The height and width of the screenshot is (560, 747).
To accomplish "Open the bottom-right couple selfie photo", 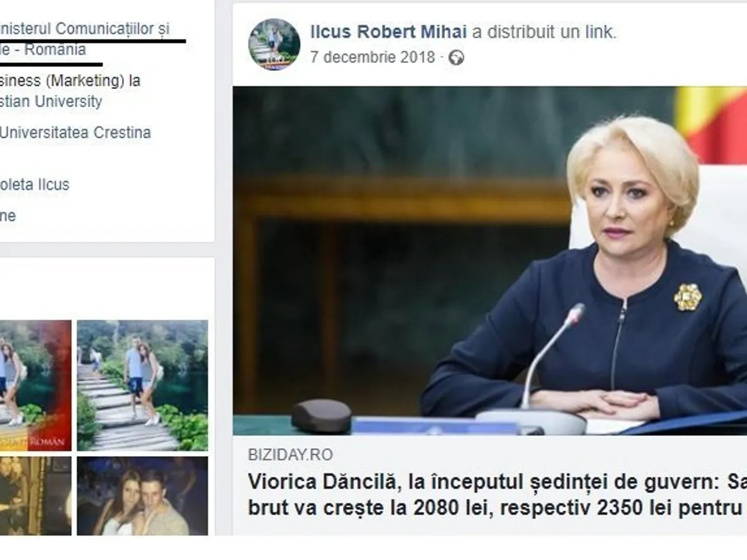I will pos(143,496).
